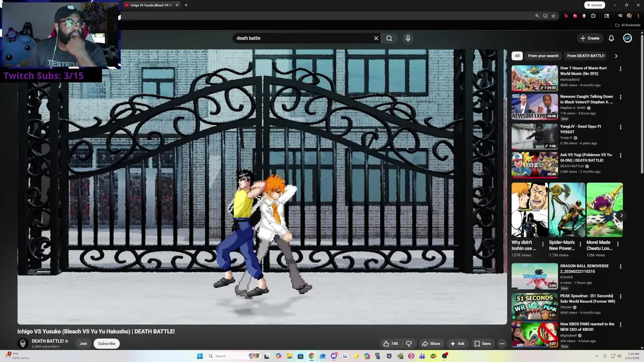This screenshot has width=644, height=362.
Task: Open the Chrome profile avatar
Action: [x=629, y=16]
